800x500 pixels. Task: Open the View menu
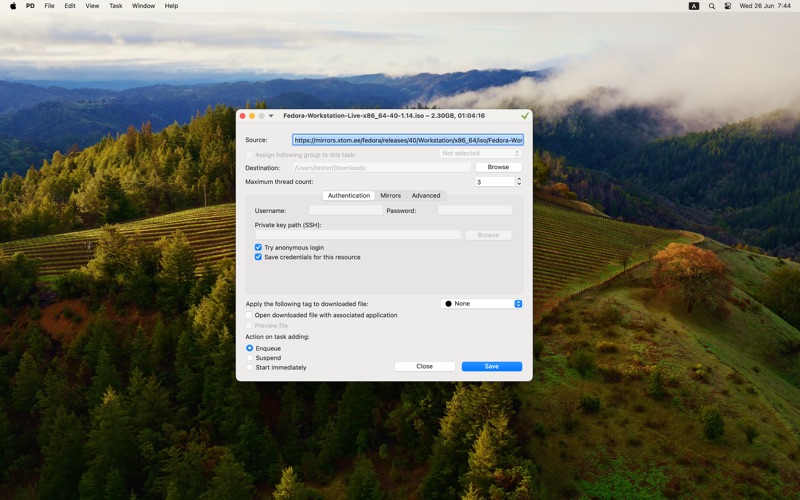92,6
